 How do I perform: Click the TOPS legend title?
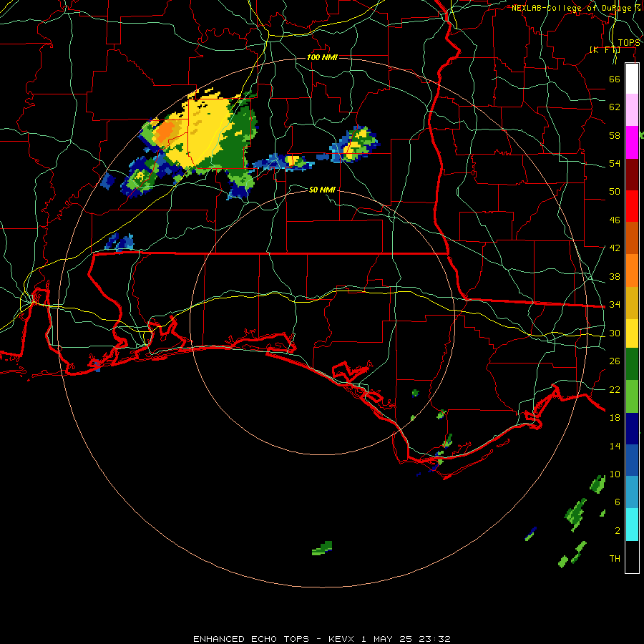click(629, 43)
